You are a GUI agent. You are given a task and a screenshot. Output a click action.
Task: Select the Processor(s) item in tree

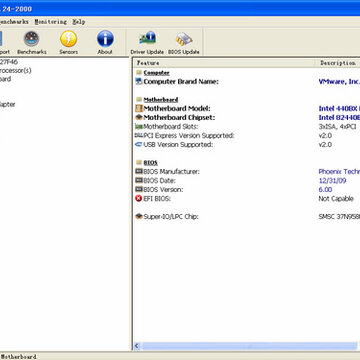tap(16, 70)
